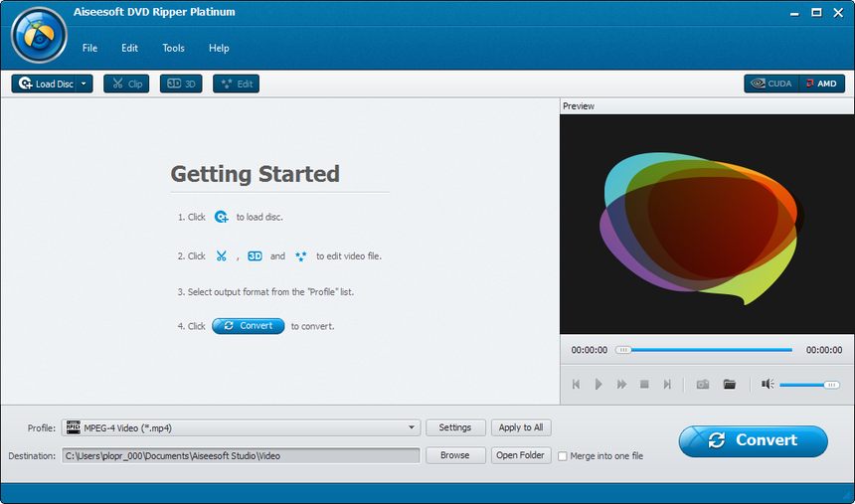Click the Play button in preview
The image size is (855, 504).
598,385
